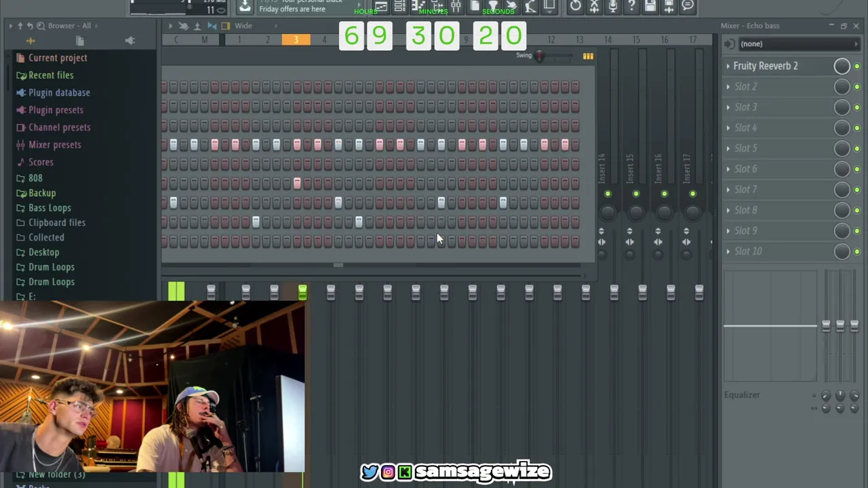Click Insert 14 stereo separation arrows

click(601, 242)
